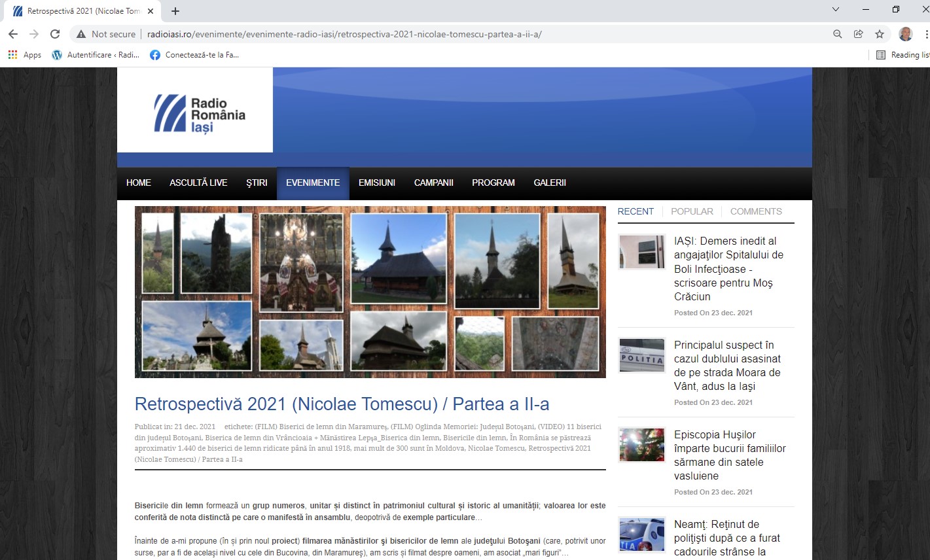
Task: Click the browser back arrow
Action: [x=13, y=34]
